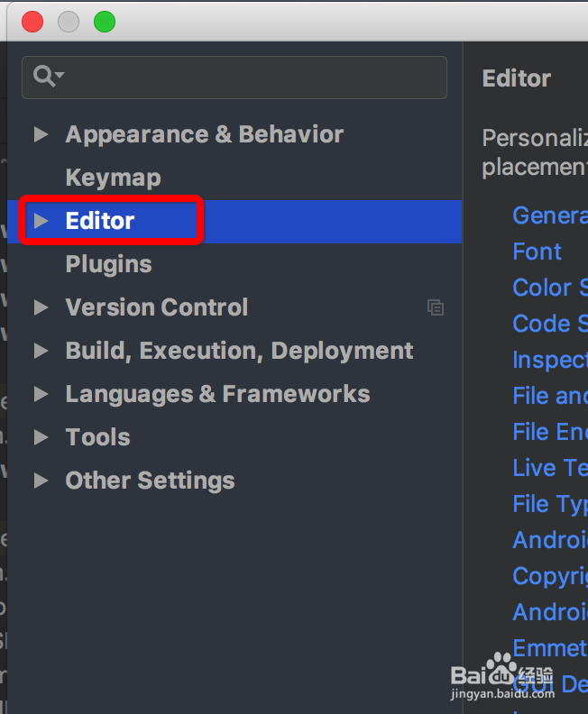Expand the Languages & Frameworks arrow
Screen dimensions: 588x714
coord(41,394)
